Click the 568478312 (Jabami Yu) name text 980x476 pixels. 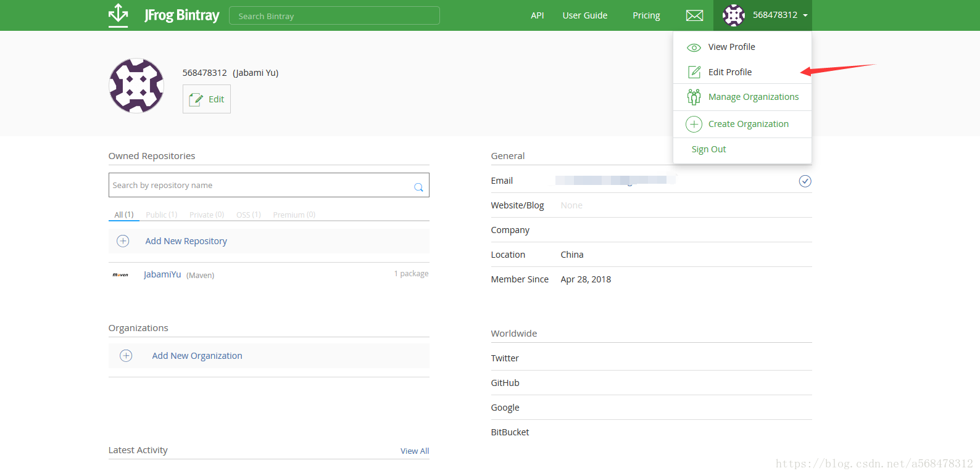click(x=230, y=73)
